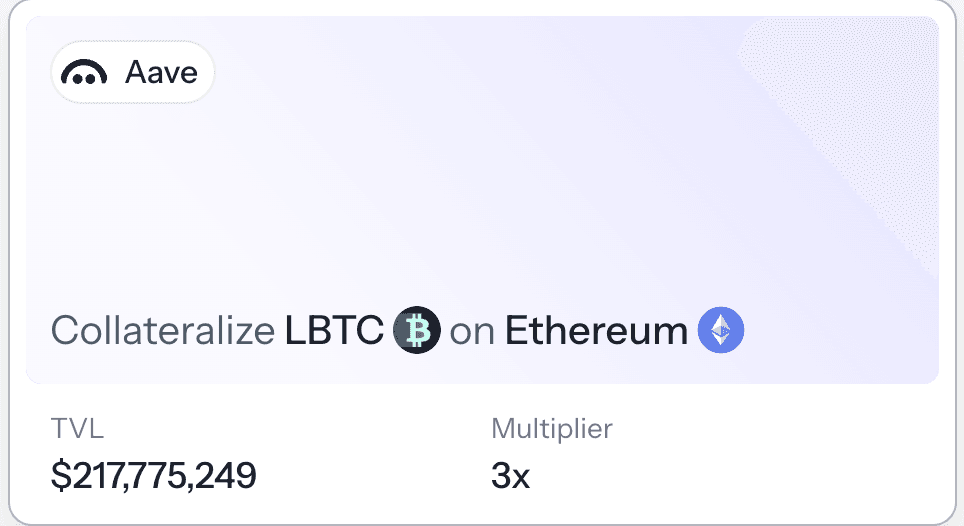Click the B symbol inside LBTC coin
964x526 pixels.
click(418, 330)
